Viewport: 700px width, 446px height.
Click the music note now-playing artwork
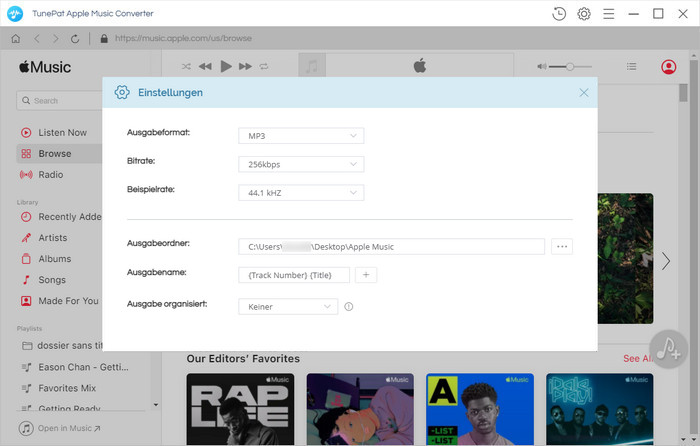pos(312,67)
